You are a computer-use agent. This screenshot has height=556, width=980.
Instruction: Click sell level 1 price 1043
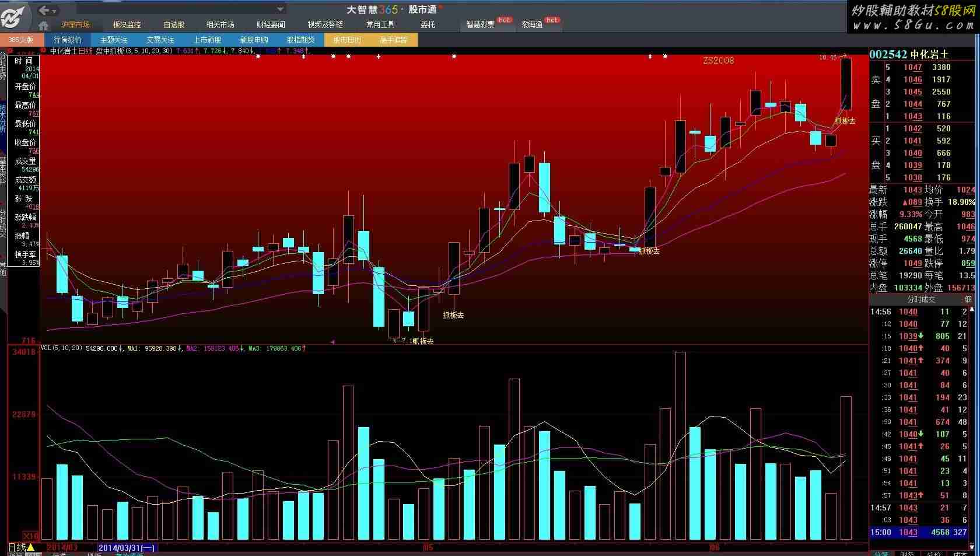click(912, 116)
